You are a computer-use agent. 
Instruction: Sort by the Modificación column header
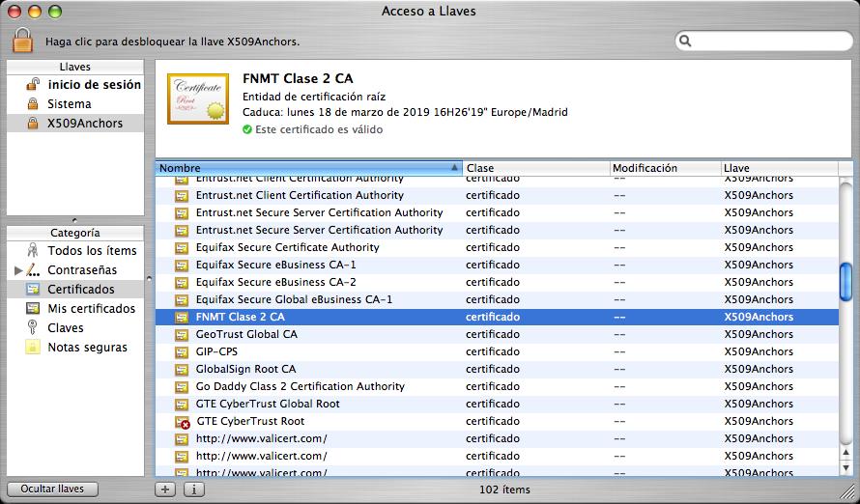tap(666, 168)
